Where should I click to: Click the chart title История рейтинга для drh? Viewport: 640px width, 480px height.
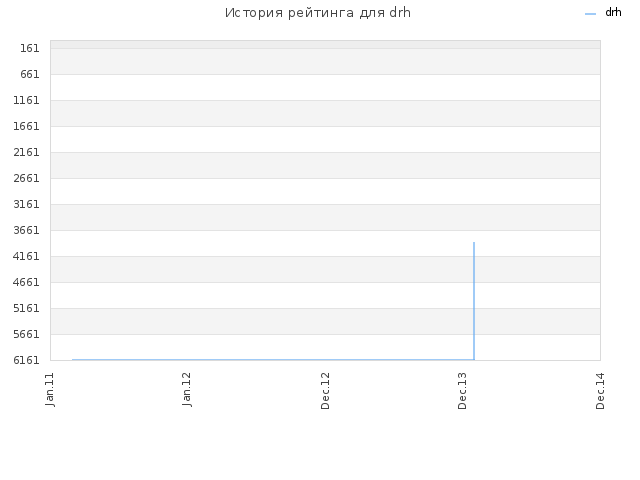(318, 13)
